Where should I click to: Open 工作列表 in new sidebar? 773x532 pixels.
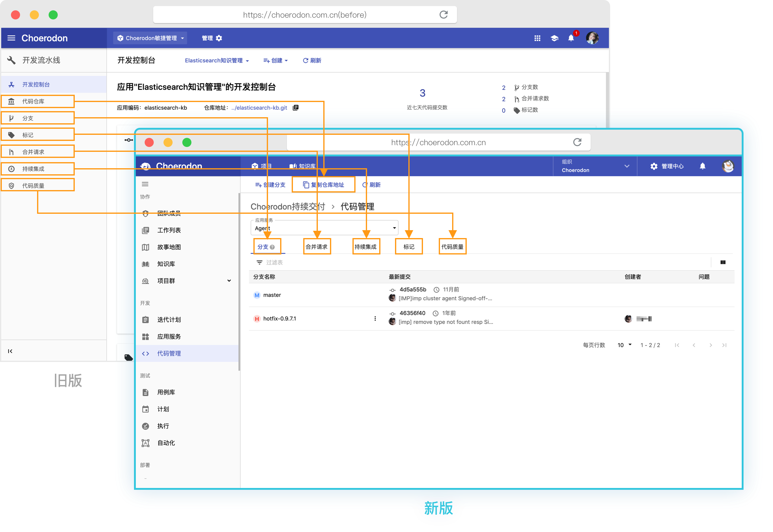pos(188,230)
